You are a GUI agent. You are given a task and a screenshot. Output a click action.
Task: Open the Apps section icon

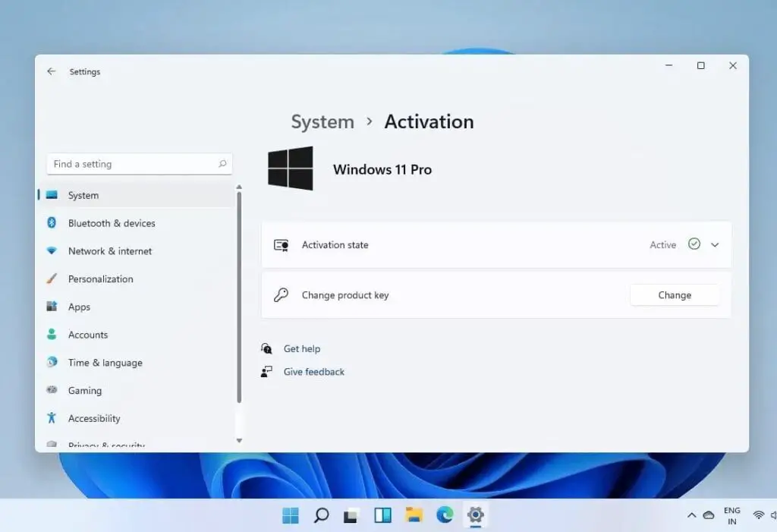tap(52, 307)
